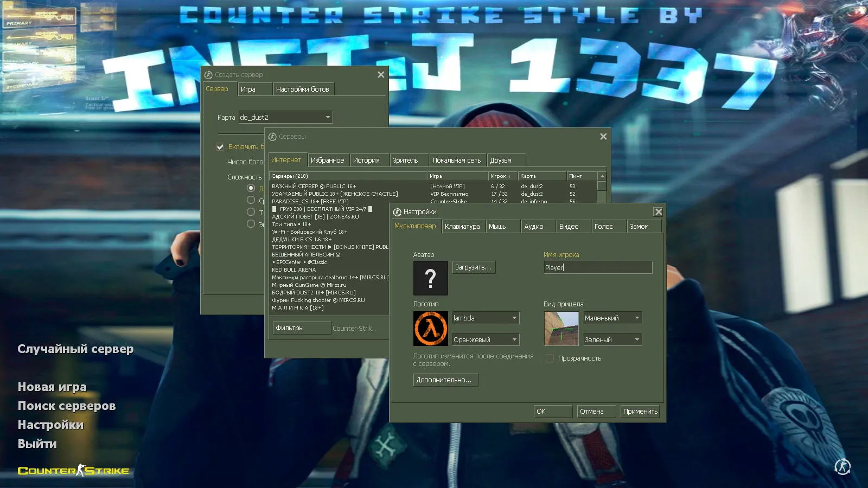Click the Фильтры button in the server browser
Image resolution: width=868 pixels, height=488 pixels.
coord(301,328)
